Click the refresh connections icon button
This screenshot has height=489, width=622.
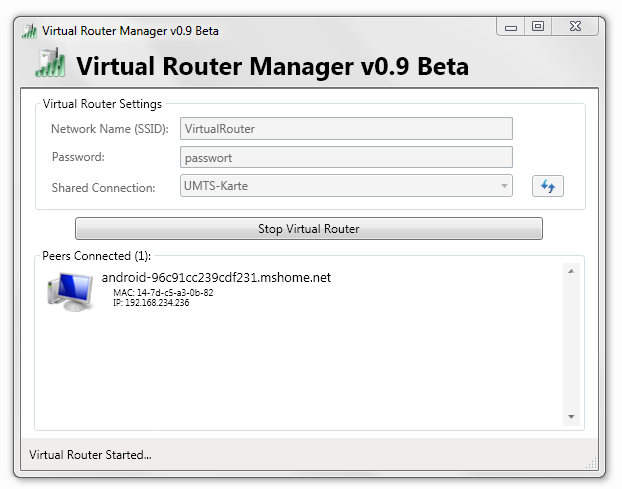[x=547, y=186]
